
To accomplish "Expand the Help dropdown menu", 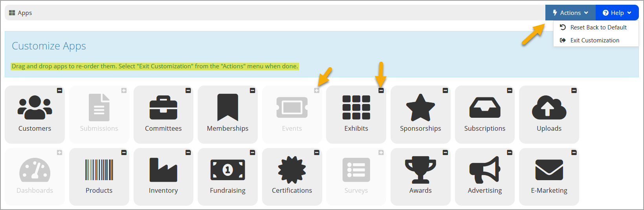I will click(x=617, y=13).
